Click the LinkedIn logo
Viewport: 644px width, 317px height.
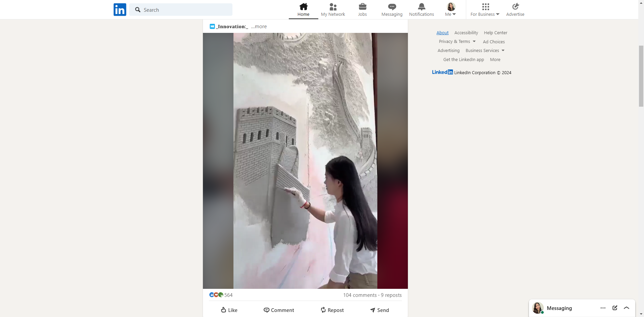[120, 10]
